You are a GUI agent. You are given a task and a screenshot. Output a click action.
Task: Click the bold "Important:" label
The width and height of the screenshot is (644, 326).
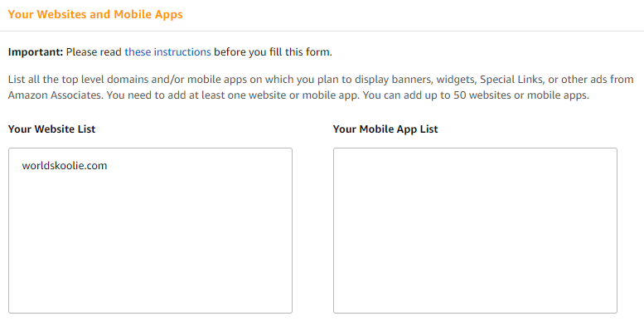tap(36, 52)
